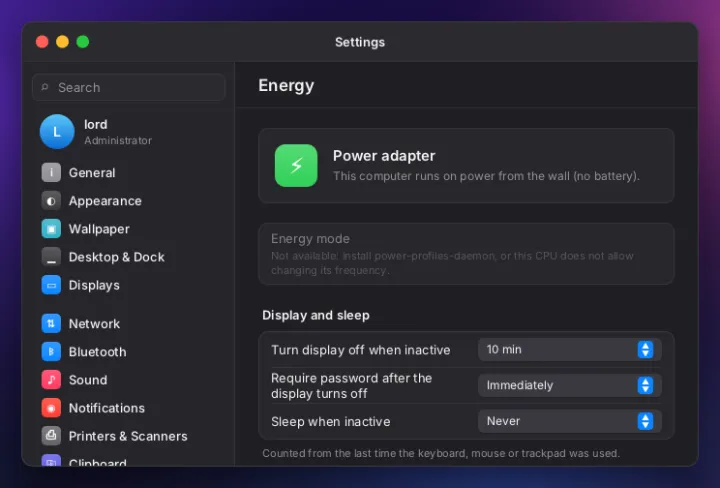This screenshot has width=720, height=488.
Task: Go to Wallpaper settings
Action: pyautogui.click(x=99, y=229)
